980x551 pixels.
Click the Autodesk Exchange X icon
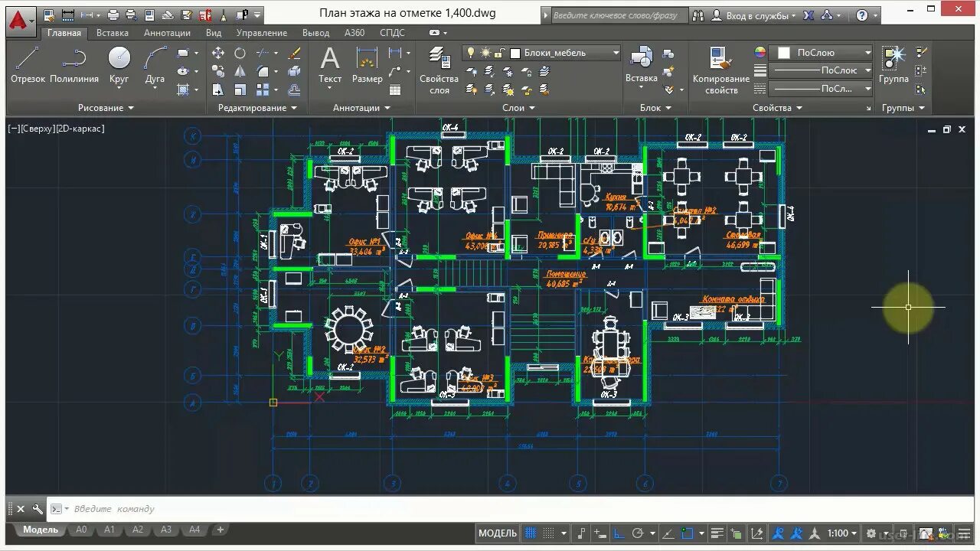pos(808,15)
